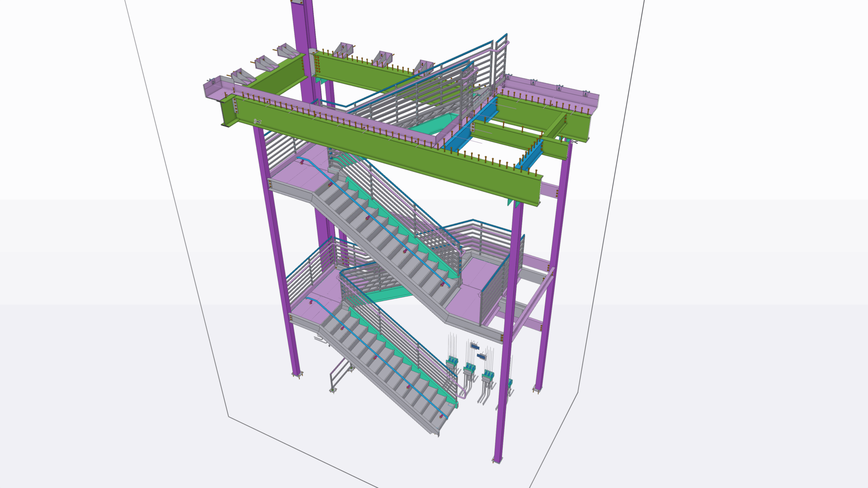
Task: Select the upper dark blue embed plate
Action: tap(475, 346)
